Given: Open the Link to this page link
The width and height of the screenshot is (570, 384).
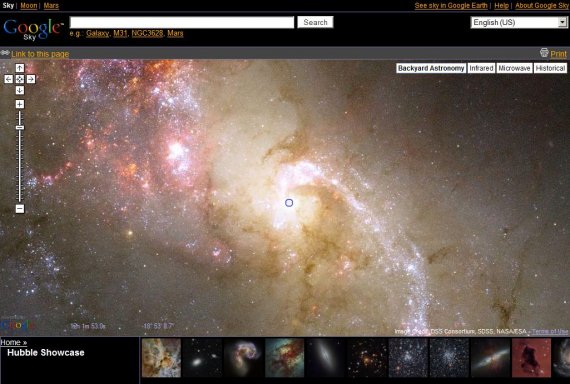Looking at the screenshot, I should pos(40,54).
